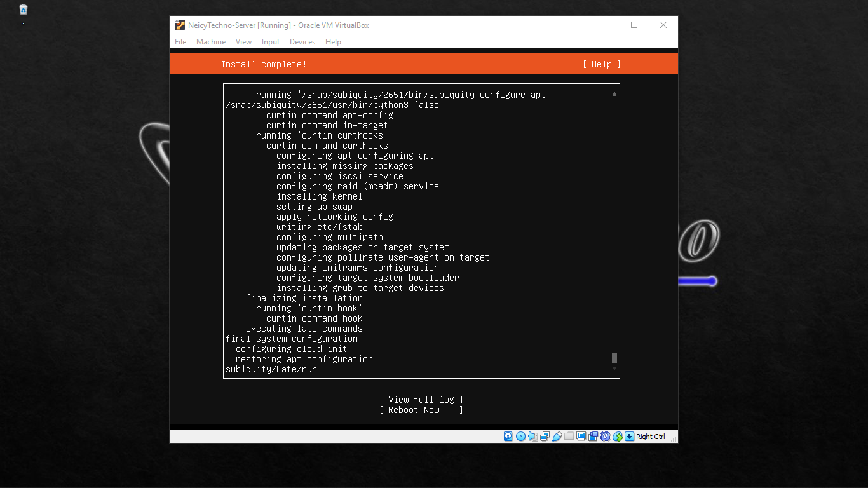The width and height of the screenshot is (868, 488).
Task: Click the 'configuring multipath' log line
Action: click(330, 237)
